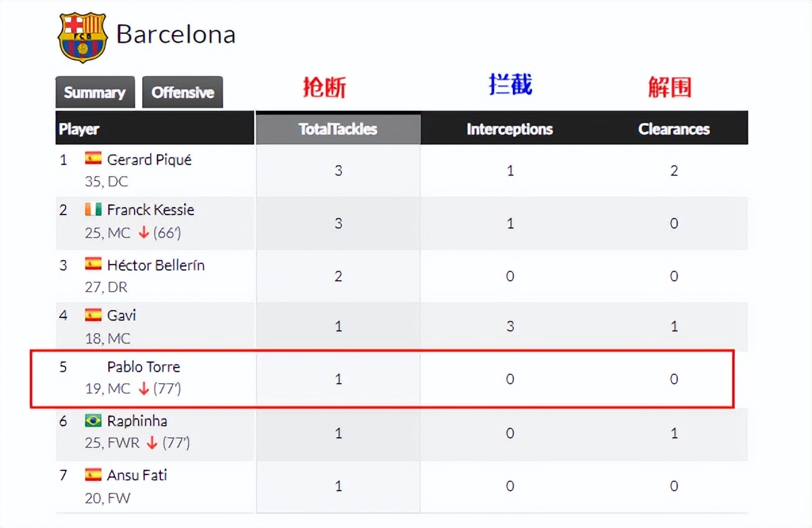Click red substitution arrow for Raphinha
Image resolution: width=812 pixels, height=528 pixels.
(152, 443)
